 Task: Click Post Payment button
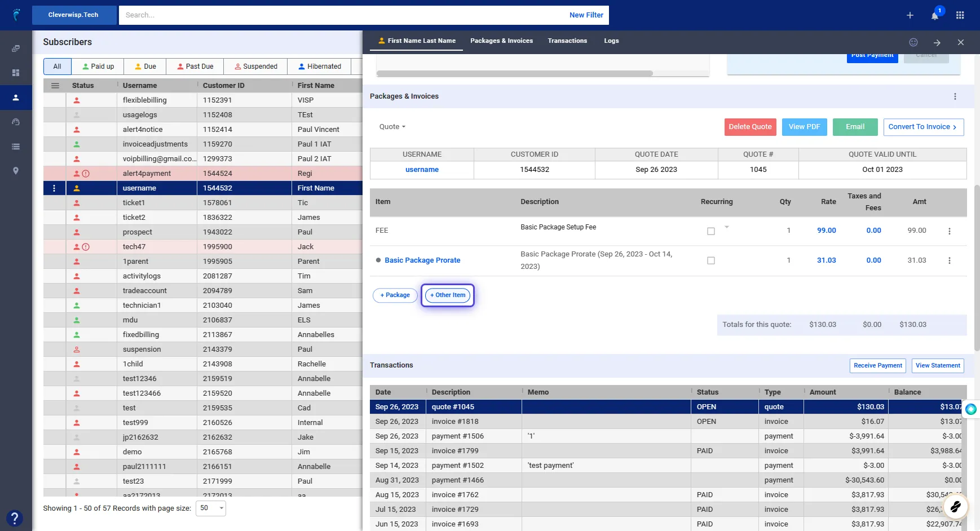pos(872,56)
